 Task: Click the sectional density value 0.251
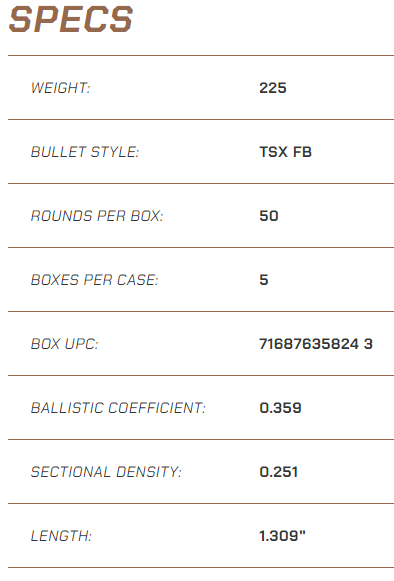(x=278, y=472)
